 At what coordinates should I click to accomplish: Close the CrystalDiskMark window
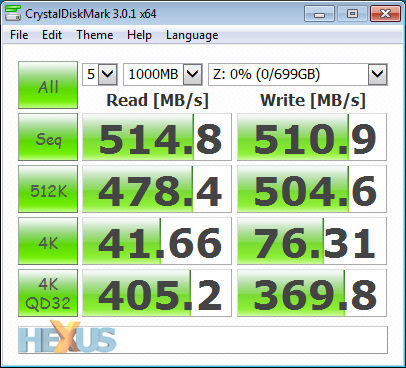point(385,14)
